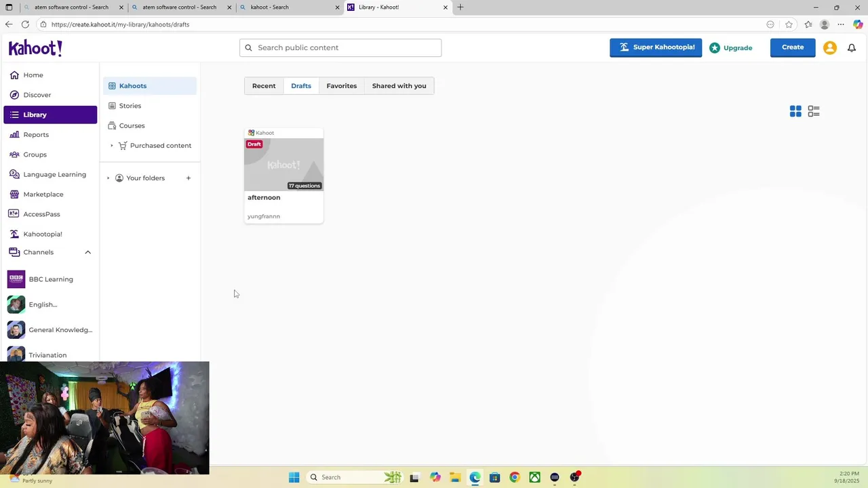Open Copilot in the browser

(858, 24)
